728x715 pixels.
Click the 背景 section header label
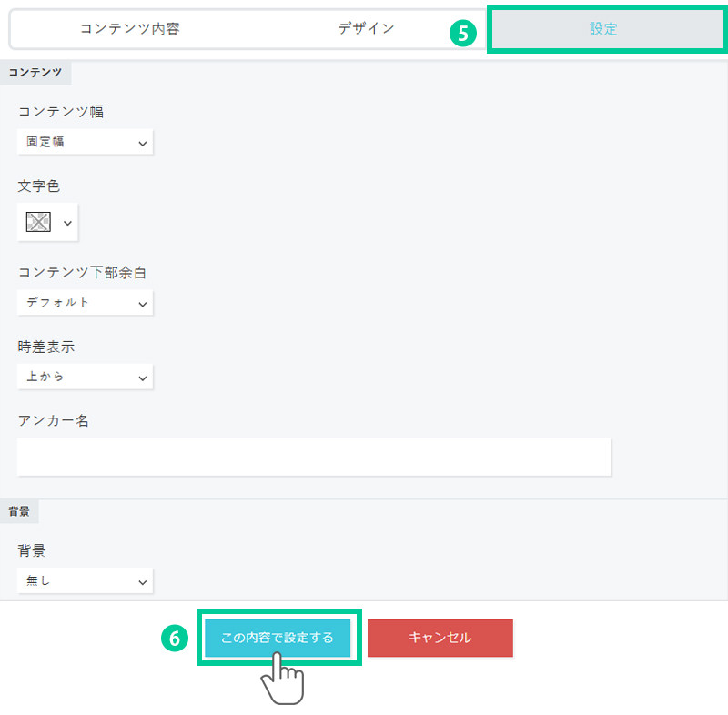tap(19, 512)
